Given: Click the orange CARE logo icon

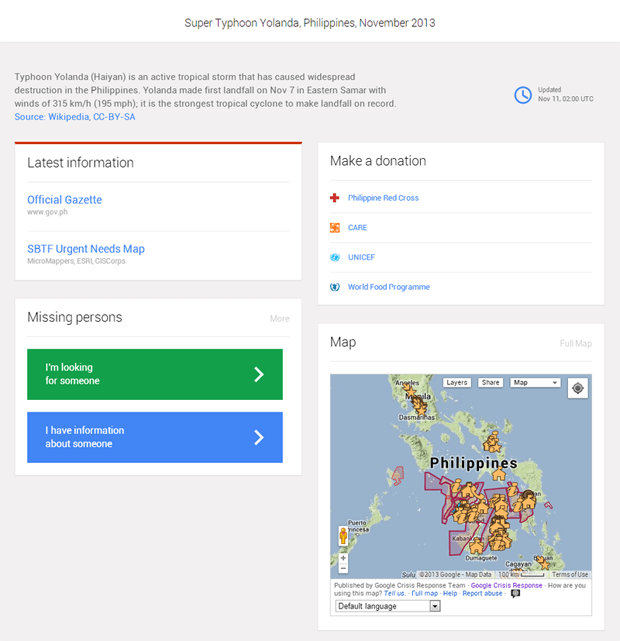Looking at the screenshot, I should 335,228.
